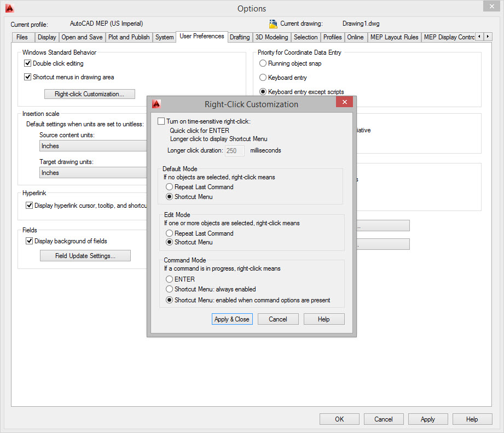The image size is (504, 433).
Task: Switch to the Profiles tab
Action: click(x=333, y=37)
